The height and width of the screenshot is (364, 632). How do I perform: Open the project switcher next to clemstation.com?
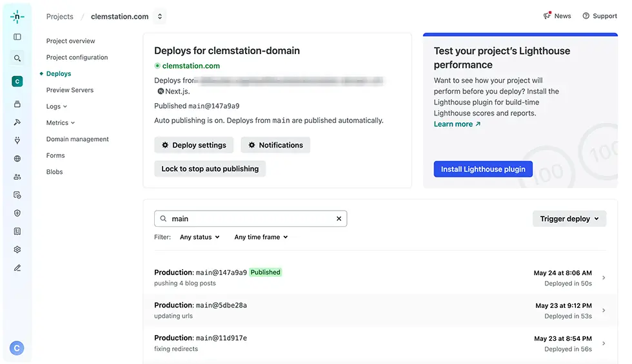pyautogui.click(x=160, y=17)
